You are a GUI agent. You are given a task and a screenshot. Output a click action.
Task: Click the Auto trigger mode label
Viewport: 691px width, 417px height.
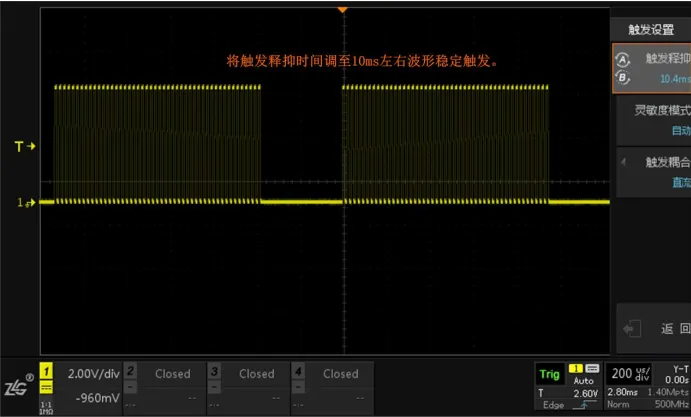pos(583,380)
